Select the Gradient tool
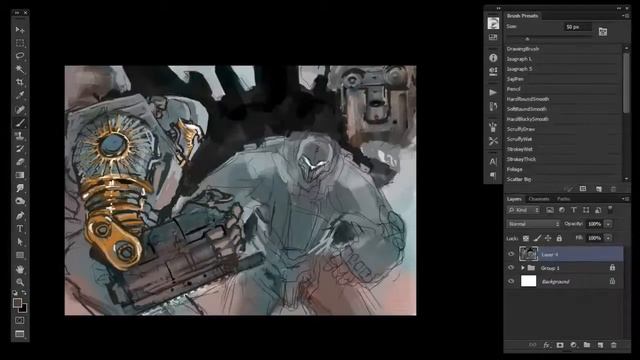 click(20, 175)
